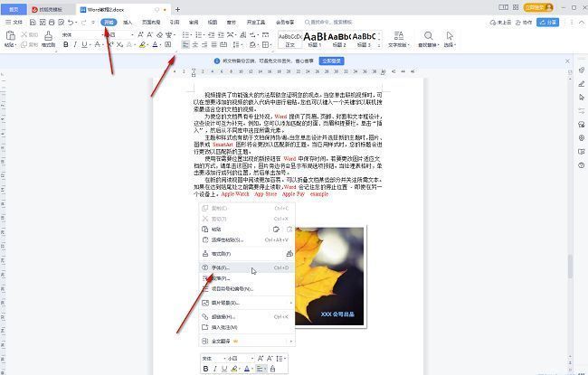This screenshot has width=588, height=375.
Task: Open bulleted list dropdown in ribbon
Action: 191,35
